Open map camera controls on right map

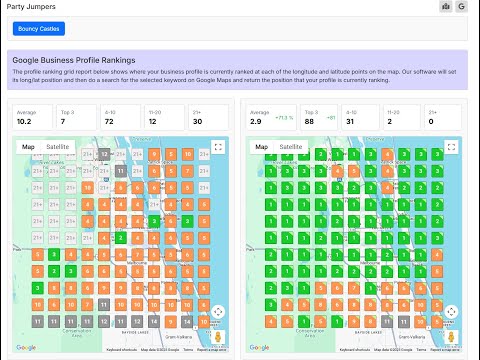tap(451, 312)
